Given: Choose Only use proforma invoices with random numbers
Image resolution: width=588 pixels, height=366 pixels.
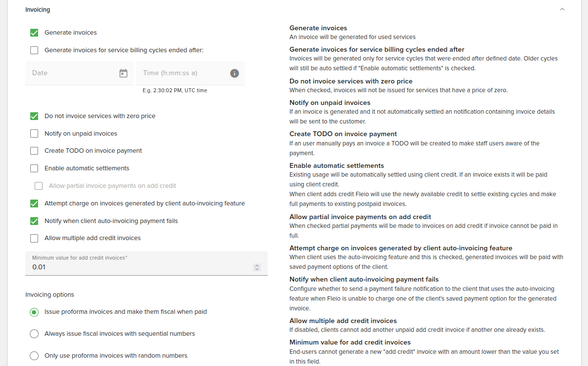Looking at the screenshot, I should pos(34,355).
